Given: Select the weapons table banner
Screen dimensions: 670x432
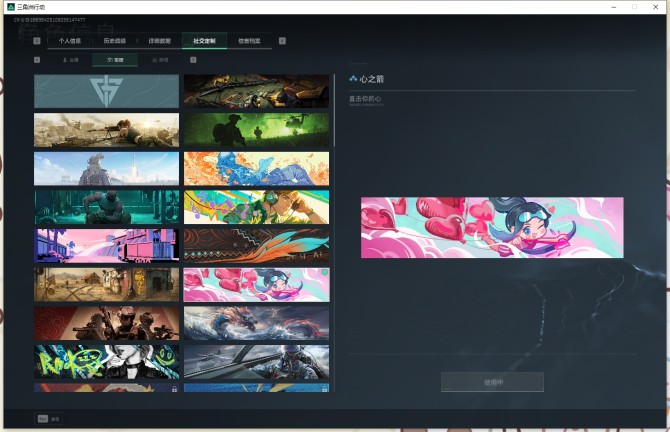Looking at the screenshot, I should 256,91.
